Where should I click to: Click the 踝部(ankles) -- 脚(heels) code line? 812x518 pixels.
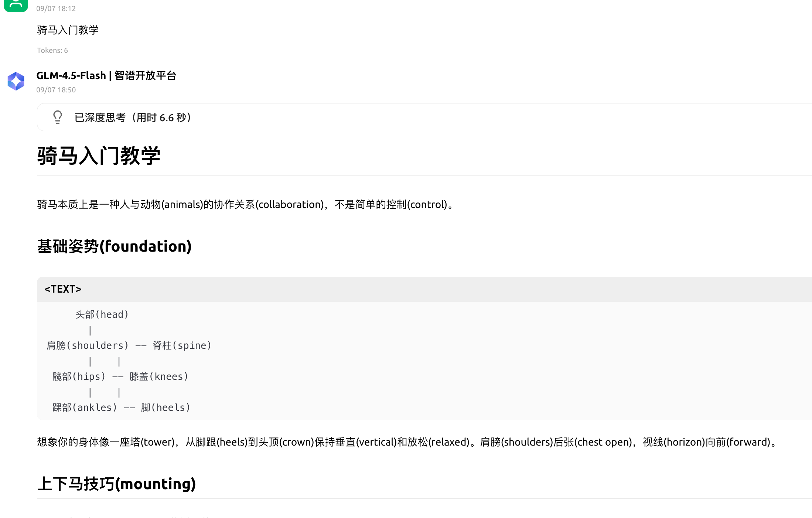pyautogui.click(x=122, y=408)
